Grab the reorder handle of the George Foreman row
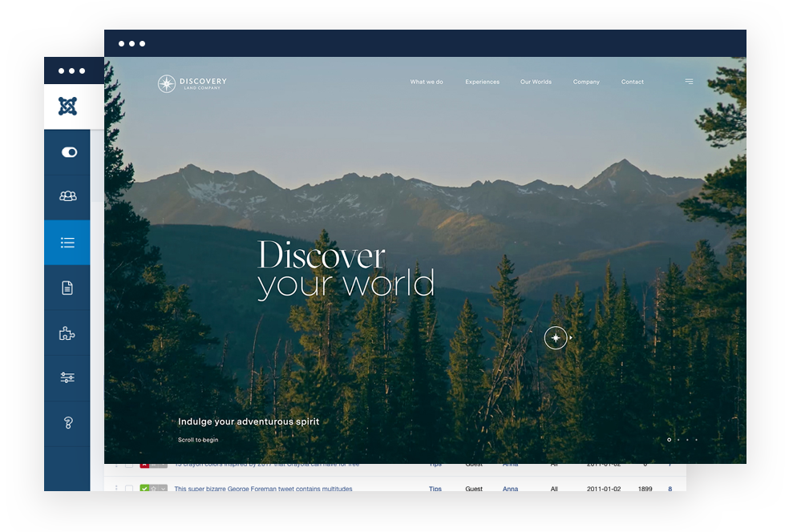793x532 pixels. pyautogui.click(x=116, y=488)
